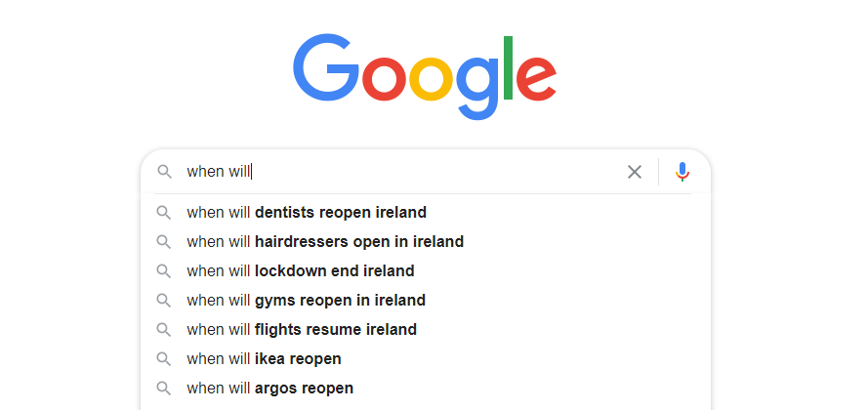Click magnifier icon beside flights resume suggestion
The image size is (868, 410).
coord(163,330)
